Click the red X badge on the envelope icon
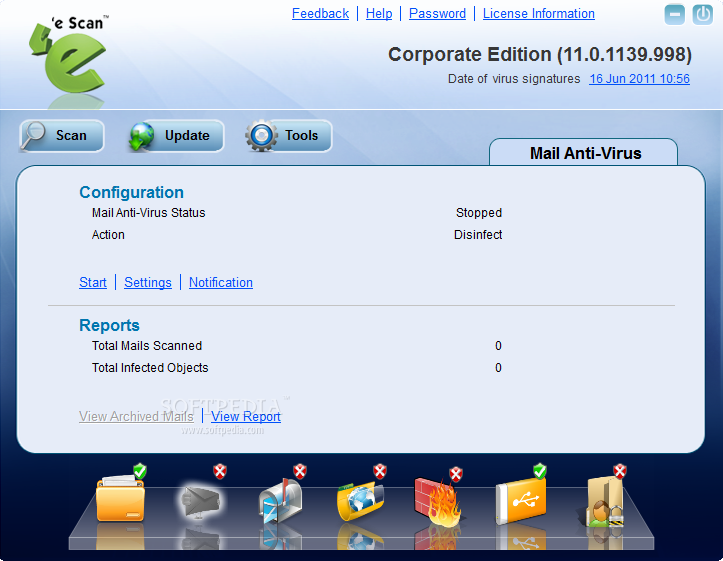 point(220,471)
